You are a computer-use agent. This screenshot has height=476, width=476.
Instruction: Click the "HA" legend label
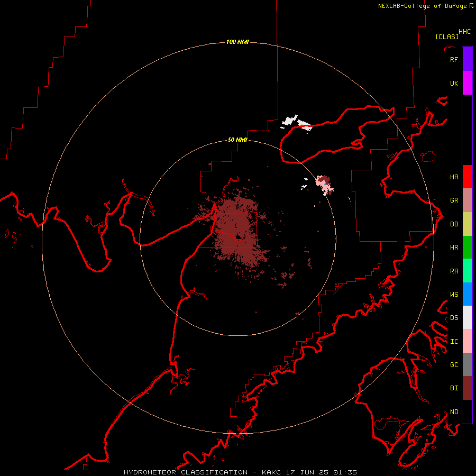click(454, 177)
